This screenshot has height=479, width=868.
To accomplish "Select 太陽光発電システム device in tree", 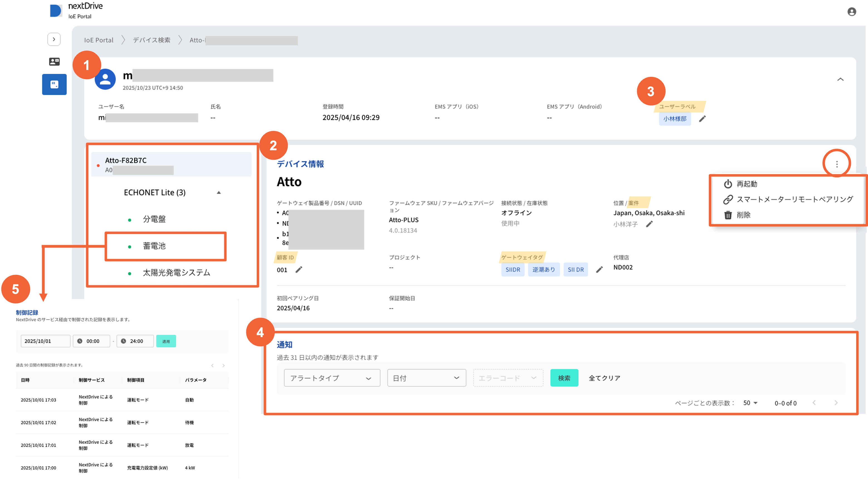I will pos(176,273).
